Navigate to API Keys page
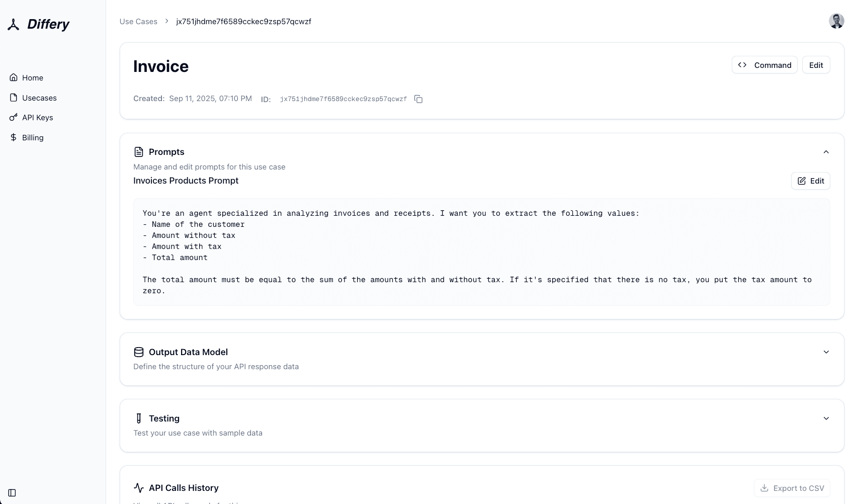Viewport: 857px width, 504px height. tap(37, 118)
